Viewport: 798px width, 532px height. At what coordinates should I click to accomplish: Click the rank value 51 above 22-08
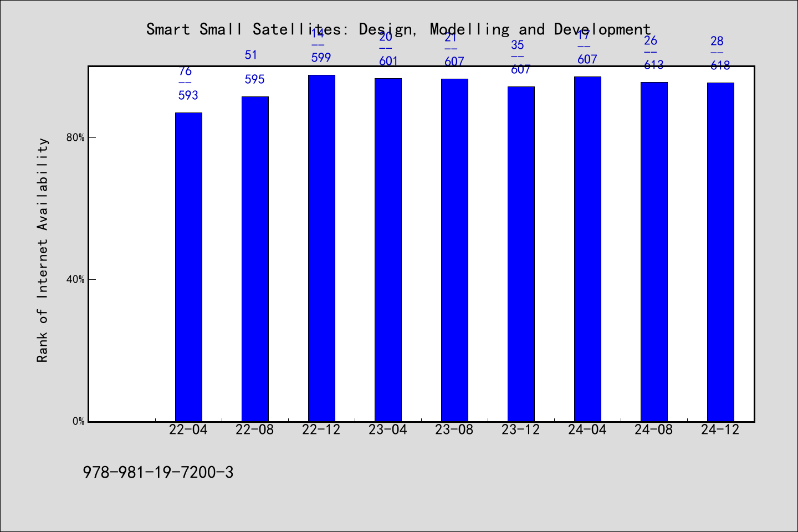(251, 55)
